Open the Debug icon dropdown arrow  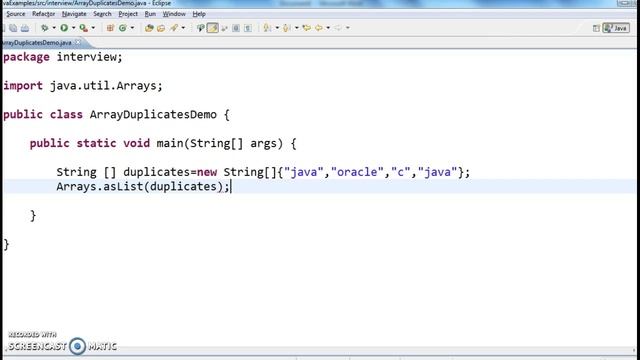54,28
